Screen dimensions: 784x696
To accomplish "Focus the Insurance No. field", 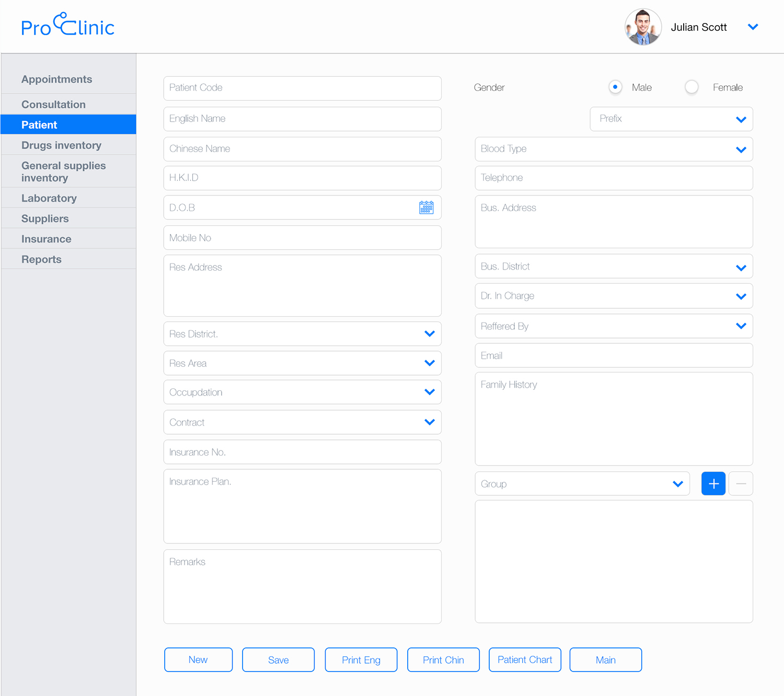I will click(x=302, y=452).
